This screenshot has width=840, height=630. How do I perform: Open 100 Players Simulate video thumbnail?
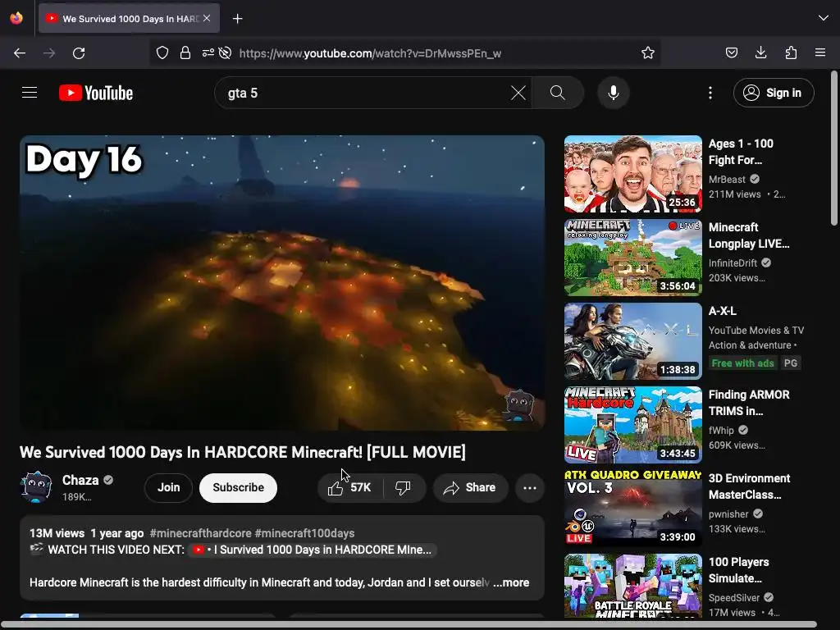(632, 586)
